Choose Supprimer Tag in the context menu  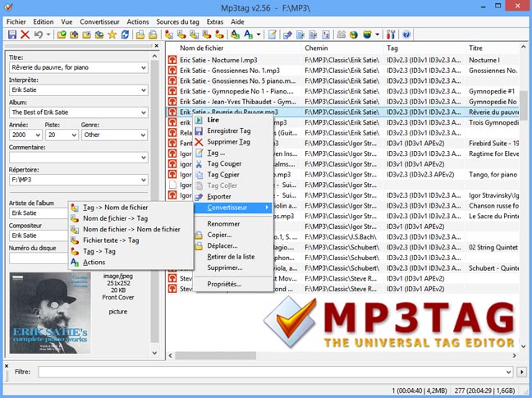point(233,142)
